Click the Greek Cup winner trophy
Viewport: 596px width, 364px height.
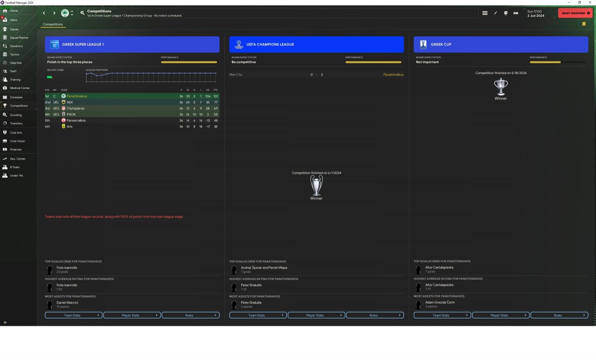point(501,87)
